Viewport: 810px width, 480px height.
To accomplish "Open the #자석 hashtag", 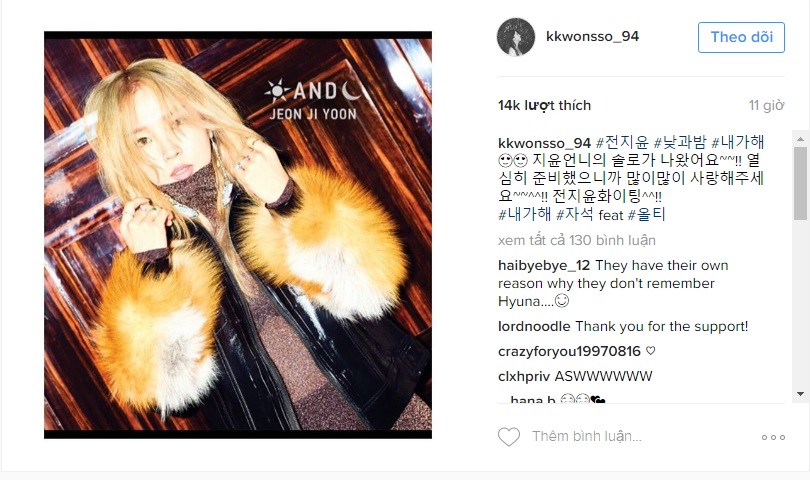I will 575,214.
